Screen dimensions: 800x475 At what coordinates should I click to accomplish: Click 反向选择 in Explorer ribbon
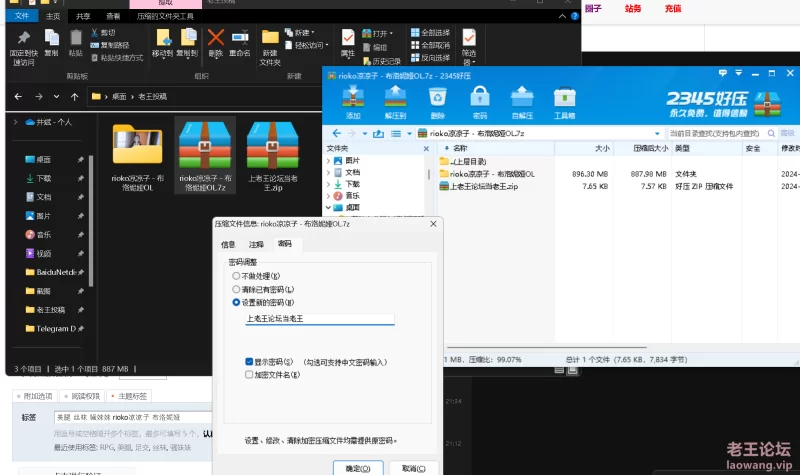point(430,58)
